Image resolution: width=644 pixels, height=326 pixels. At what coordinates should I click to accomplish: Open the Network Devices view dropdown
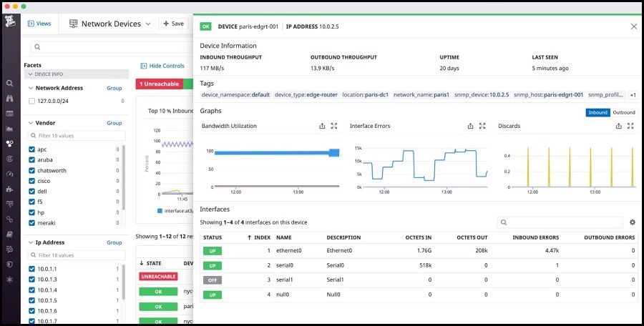[x=148, y=24]
